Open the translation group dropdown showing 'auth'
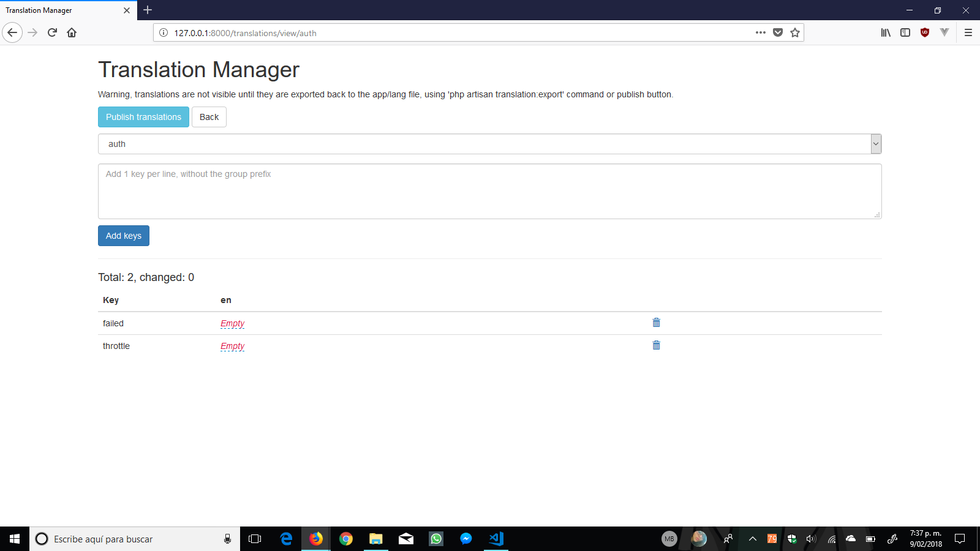980x551 pixels. (x=875, y=144)
